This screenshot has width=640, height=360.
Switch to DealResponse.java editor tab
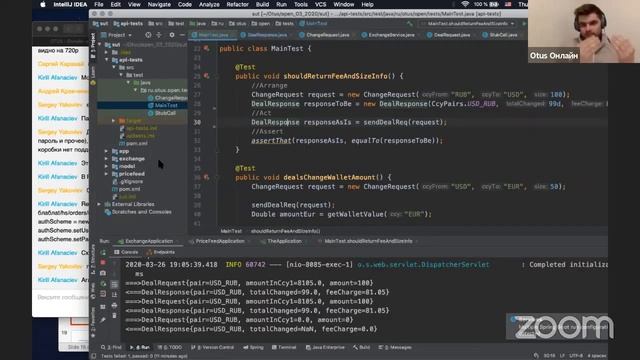click(x=267, y=35)
